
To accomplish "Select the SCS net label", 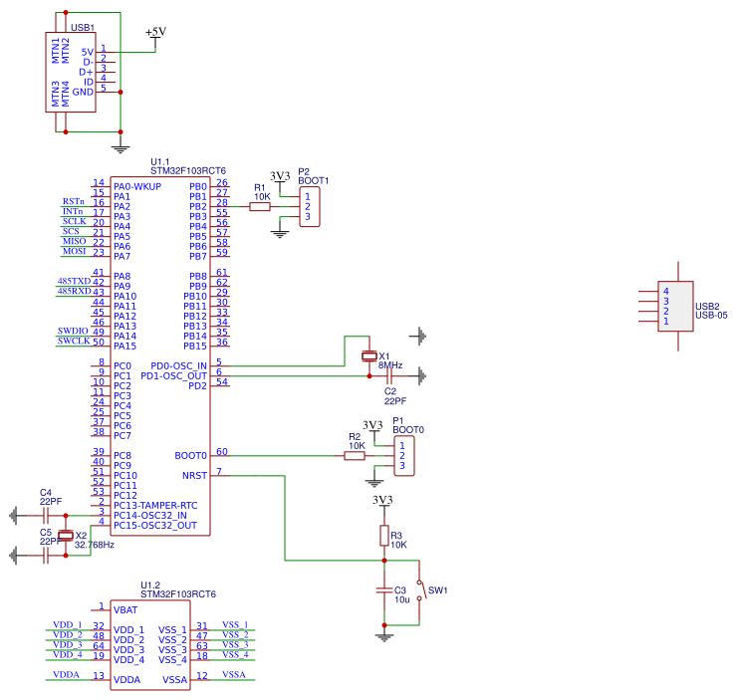I will pos(71,231).
